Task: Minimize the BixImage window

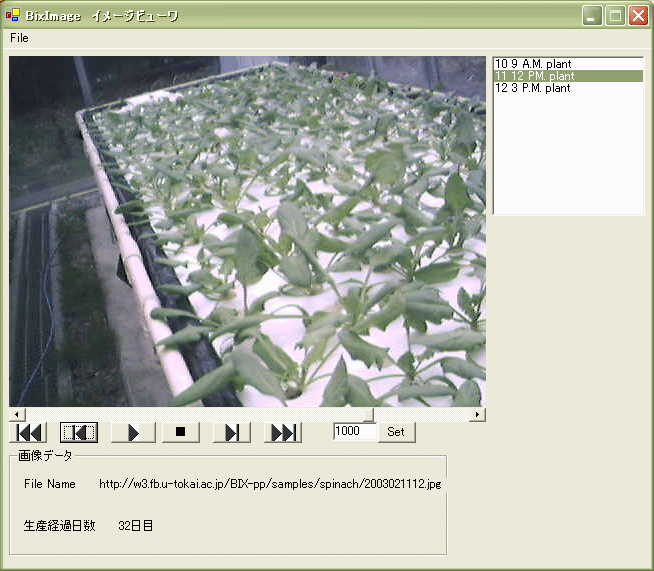Action: 592,16
